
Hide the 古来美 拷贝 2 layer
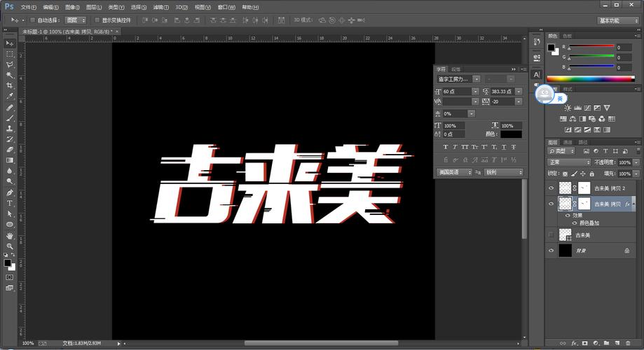click(x=551, y=188)
